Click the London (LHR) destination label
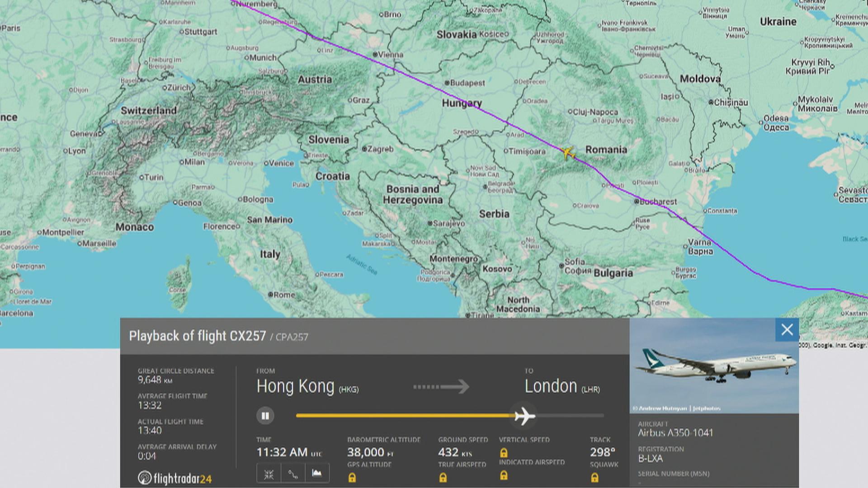The image size is (868, 488). [562, 387]
